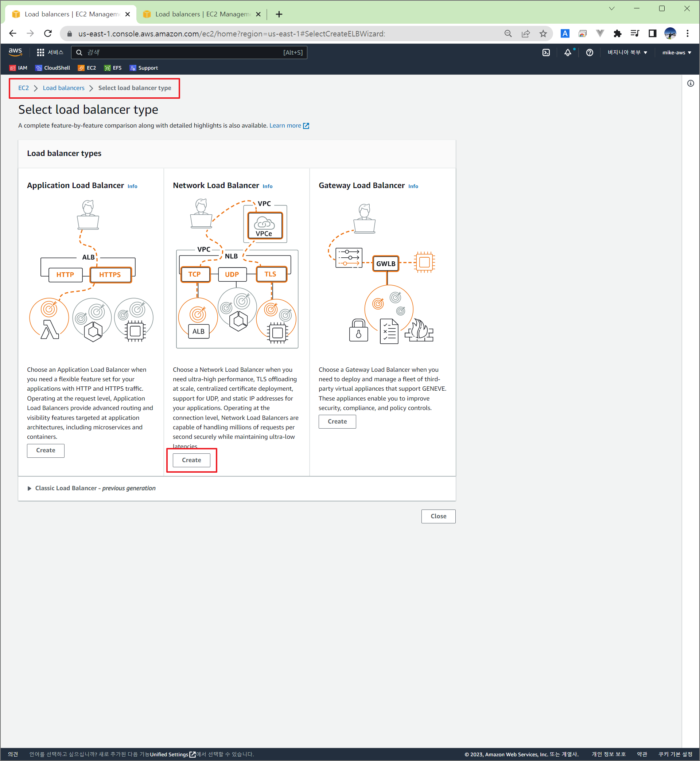Viewport: 700px width, 761px height.
Task: Open the region dropdown 버지니아 북부
Action: tap(627, 52)
